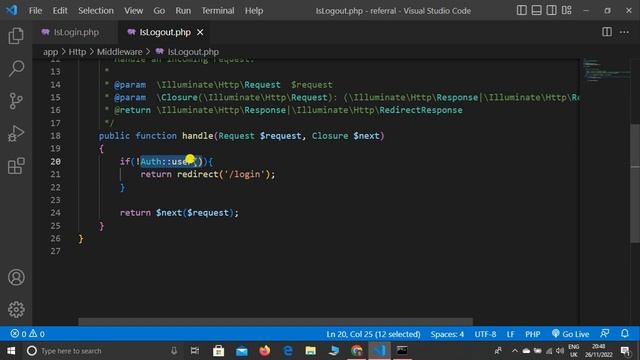Expand the Http breadcrumb
640x360 pixels.
click(x=77, y=52)
